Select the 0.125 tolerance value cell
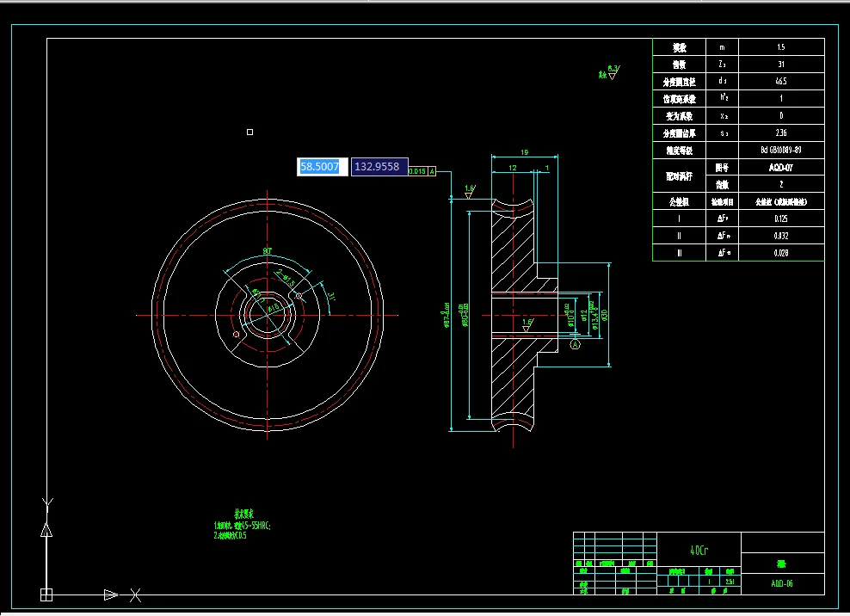 pyautogui.click(x=781, y=219)
